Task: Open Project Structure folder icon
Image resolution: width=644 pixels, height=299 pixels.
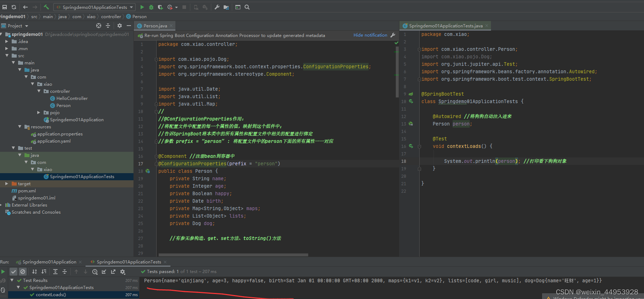Action: coord(226,7)
